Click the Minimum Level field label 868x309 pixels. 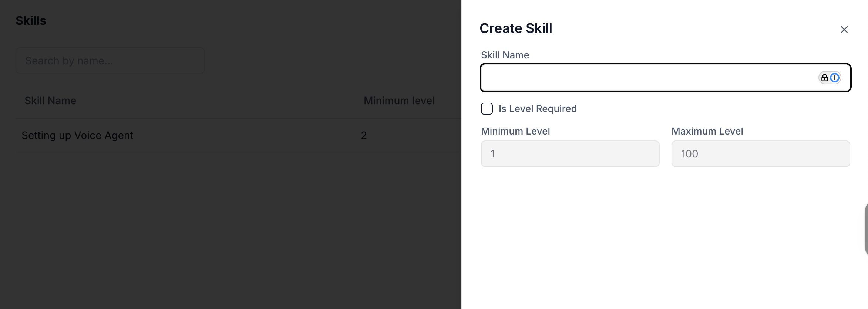click(515, 131)
